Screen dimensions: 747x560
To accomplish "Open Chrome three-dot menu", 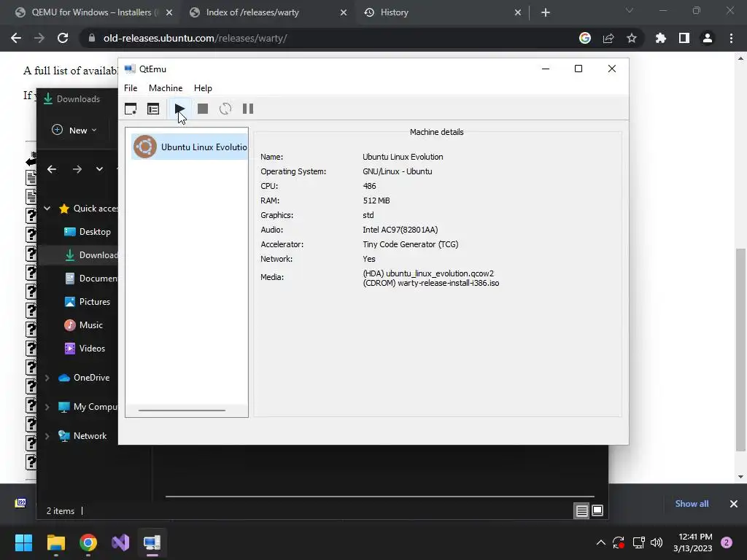I will (731, 38).
